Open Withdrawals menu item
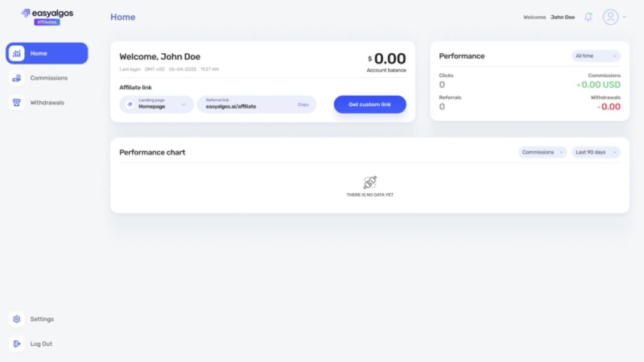This screenshot has width=644, height=362. (x=47, y=103)
